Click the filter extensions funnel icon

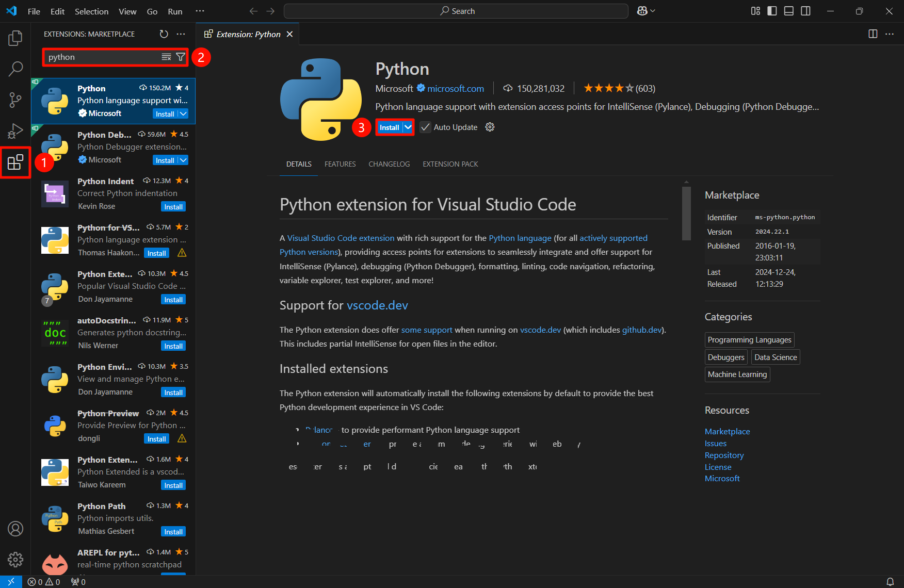181,57
